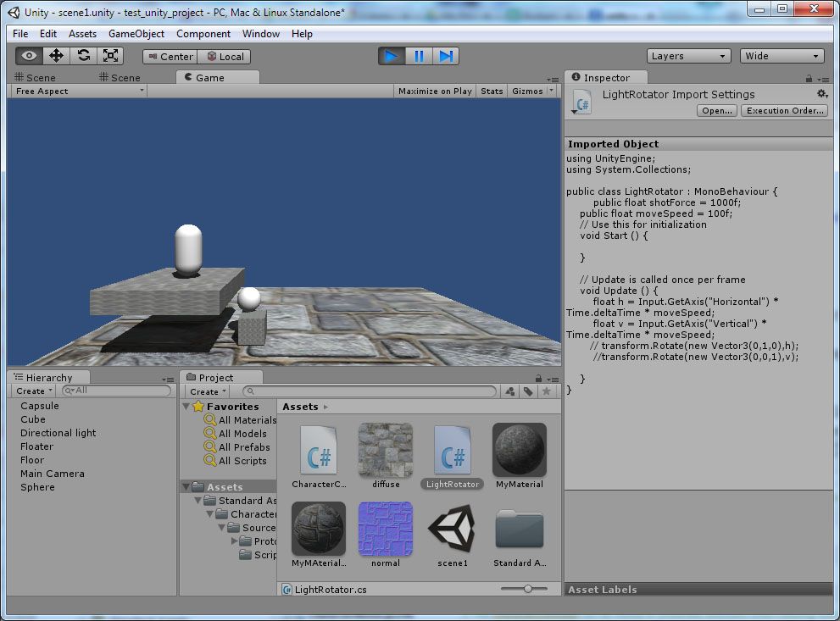Select the Project tab

tap(220, 377)
